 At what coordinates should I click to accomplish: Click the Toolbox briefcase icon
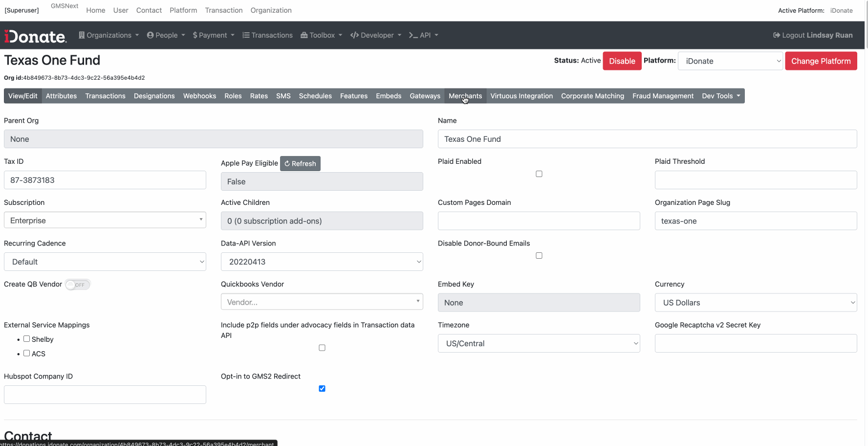[304, 35]
